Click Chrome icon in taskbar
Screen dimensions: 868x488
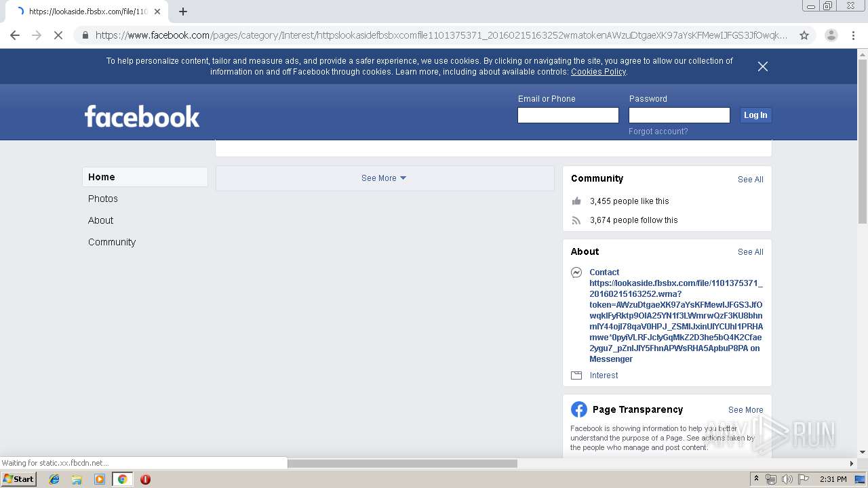(122, 479)
